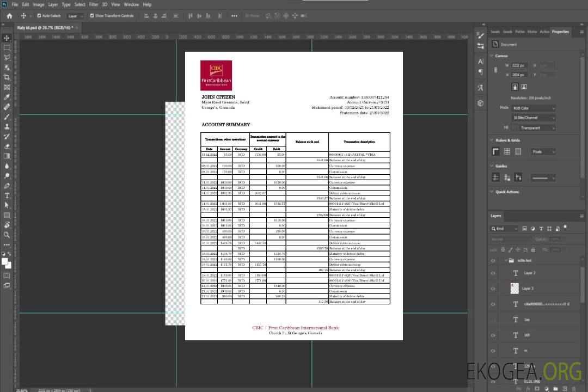Open the Paragraph panel icon
The height and width of the screenshot is (392, 588).
481,72
